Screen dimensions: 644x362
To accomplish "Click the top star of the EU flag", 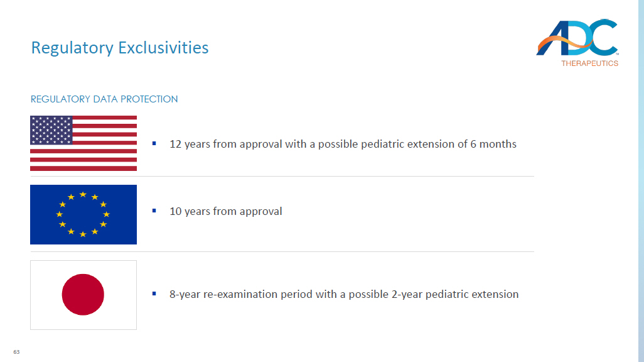I will pos(83,195).
